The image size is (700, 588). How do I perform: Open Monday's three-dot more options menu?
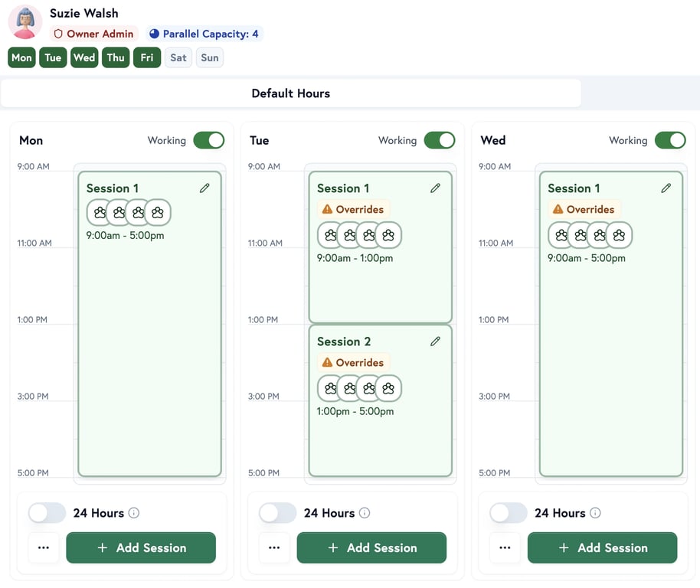44,548
